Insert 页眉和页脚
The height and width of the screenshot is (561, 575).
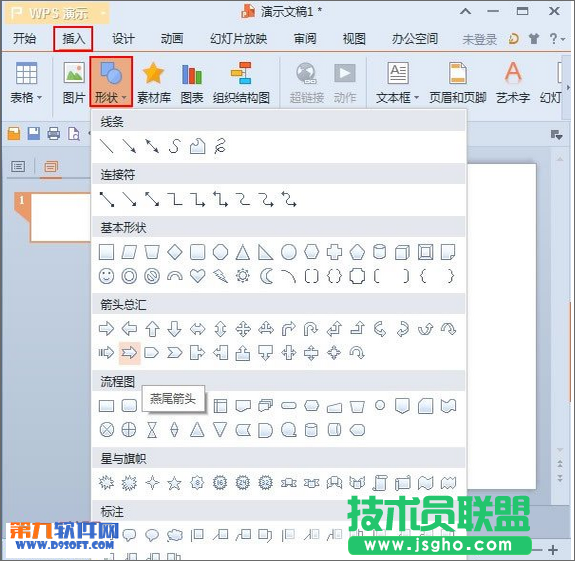(458, 83)
